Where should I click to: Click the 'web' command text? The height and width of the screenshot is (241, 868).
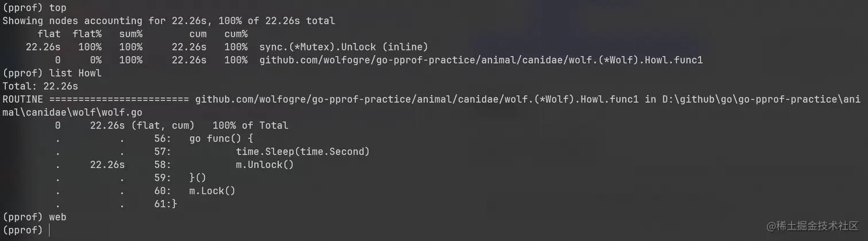(58, 217)
